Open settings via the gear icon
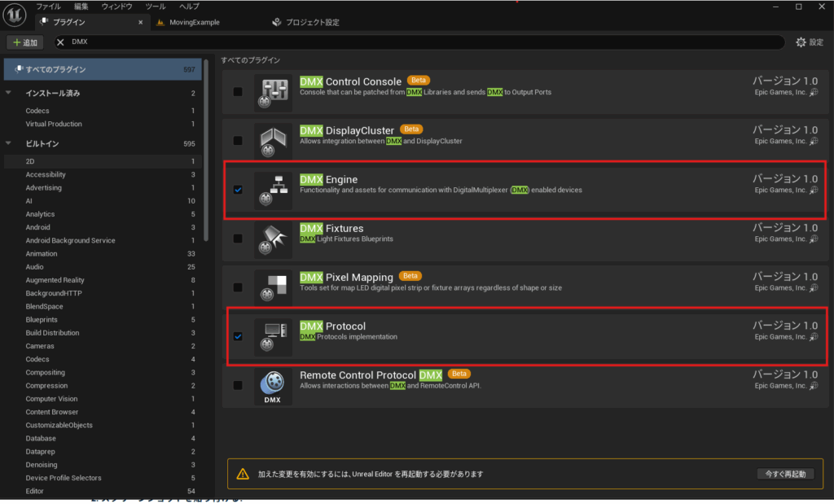 [801, 42]
